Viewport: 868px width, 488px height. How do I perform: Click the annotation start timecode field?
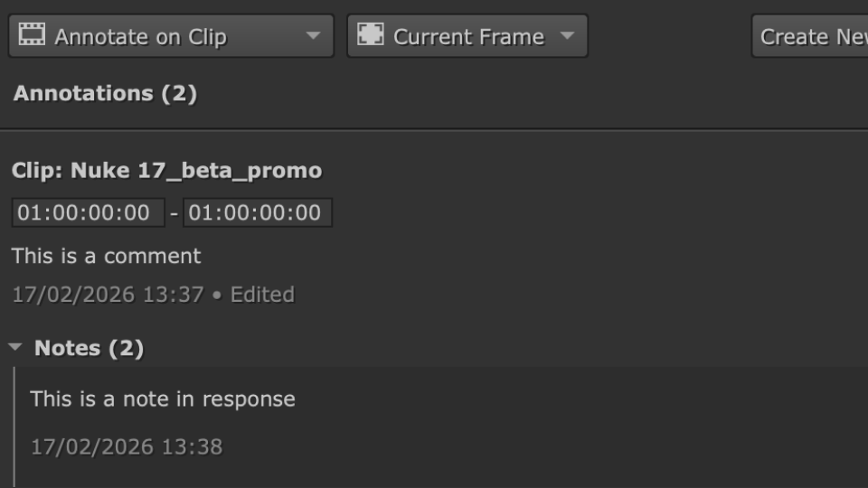click(x=88, y=213)
